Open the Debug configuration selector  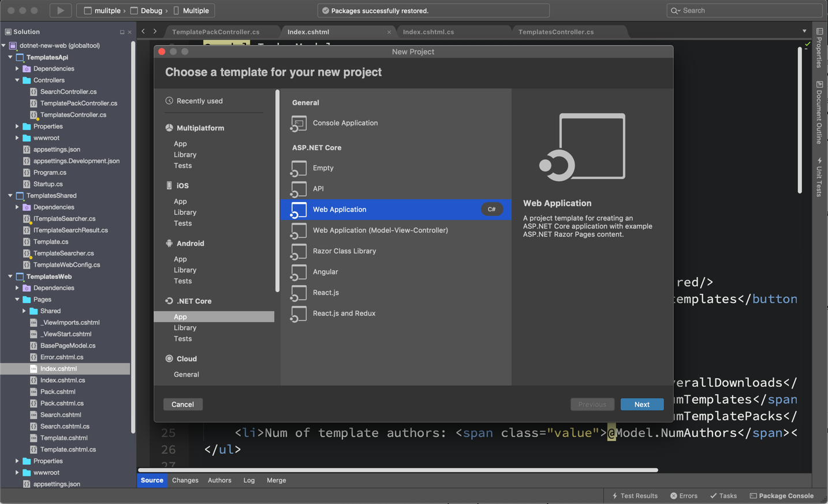coord(147,10)
